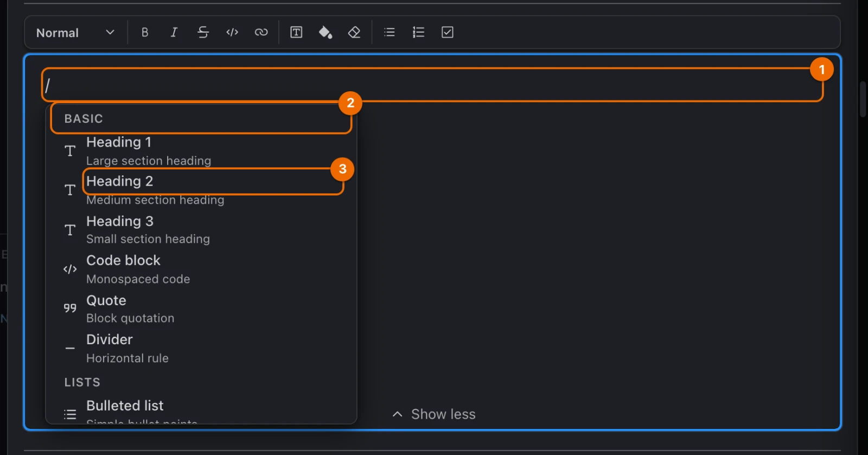868x455 pixels.
Task: Click the BASIC section label
Action: click(x=84, y=119)
